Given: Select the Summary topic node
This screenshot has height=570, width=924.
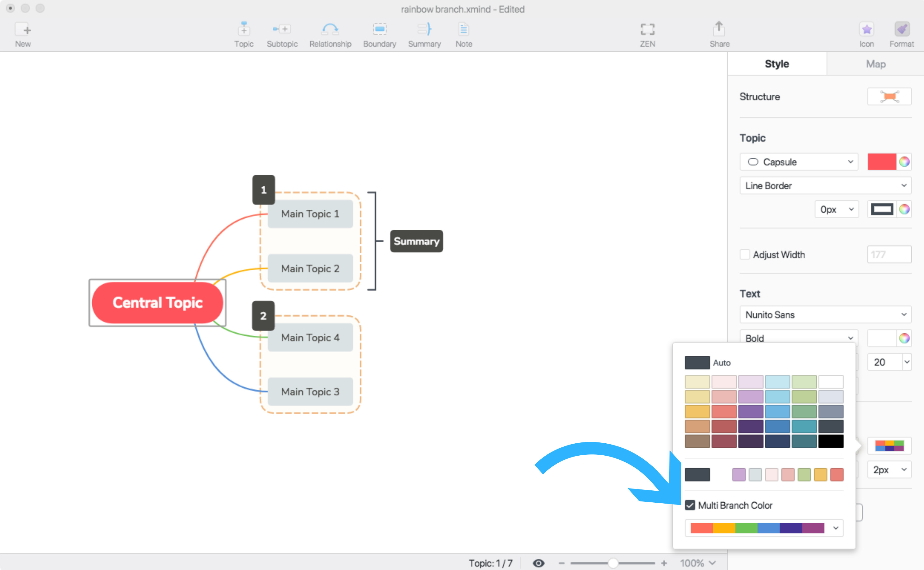Looking at the screenshot, I should (416, 241).
